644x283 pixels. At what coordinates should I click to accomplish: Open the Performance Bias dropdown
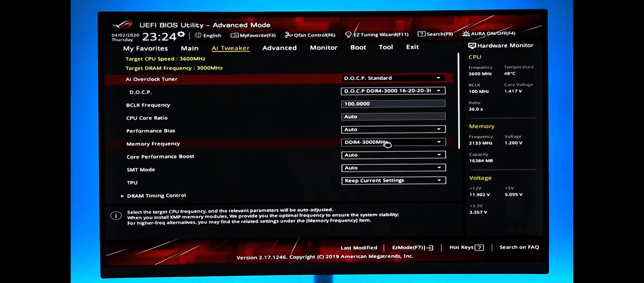(393, 129)
